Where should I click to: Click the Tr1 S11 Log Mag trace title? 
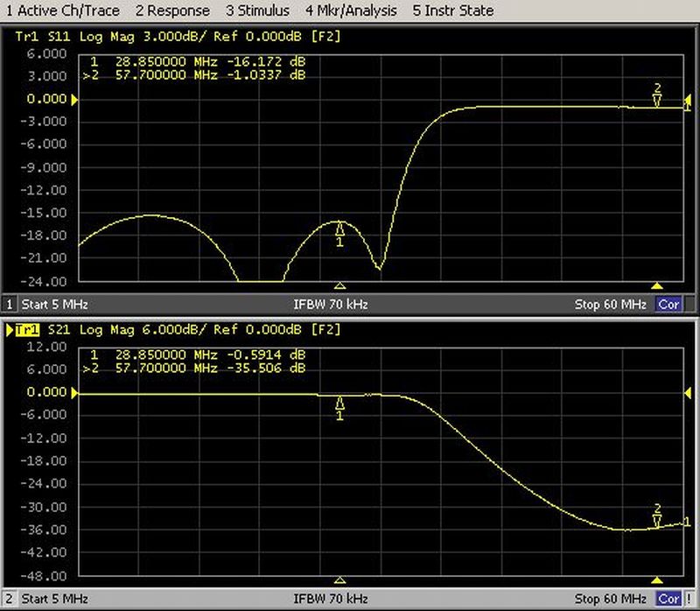pos(131,37)
